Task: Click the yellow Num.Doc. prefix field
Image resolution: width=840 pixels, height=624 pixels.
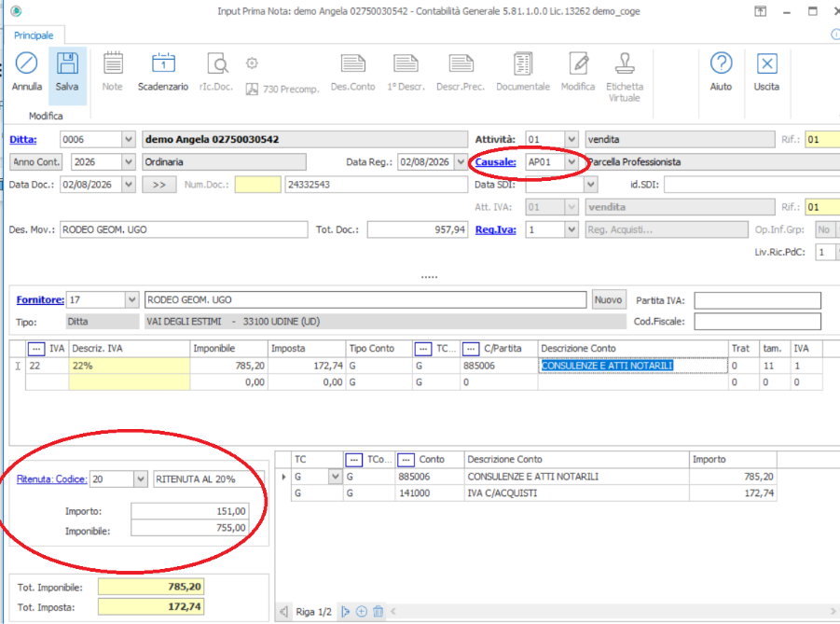Action: [257, 185]
